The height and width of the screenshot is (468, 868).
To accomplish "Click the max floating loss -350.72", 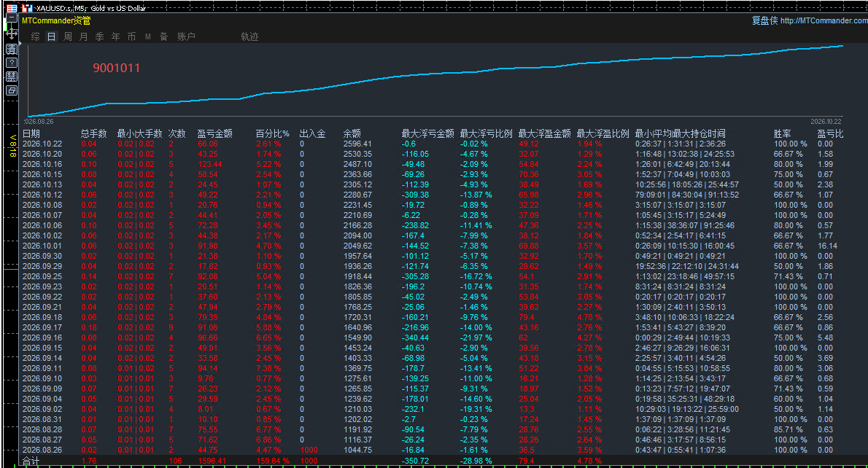I will 415,461.
